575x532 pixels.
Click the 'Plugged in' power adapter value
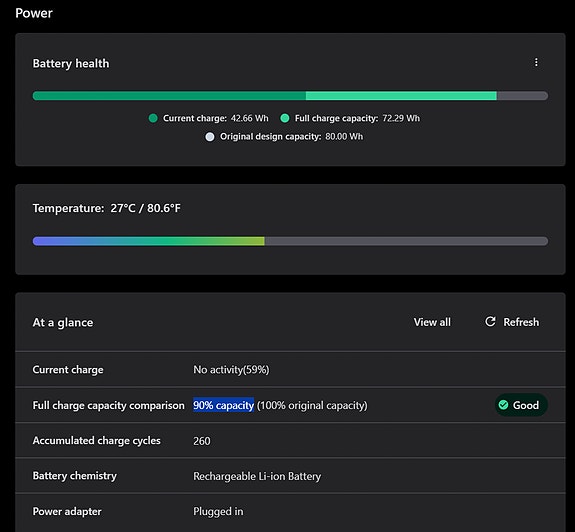click(218, 511)
